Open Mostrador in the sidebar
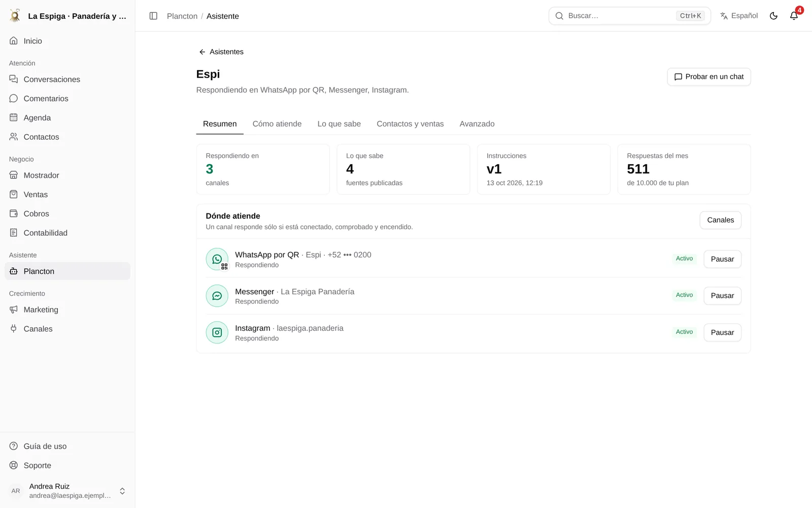812x508 pixels. (x=67, y=175)
